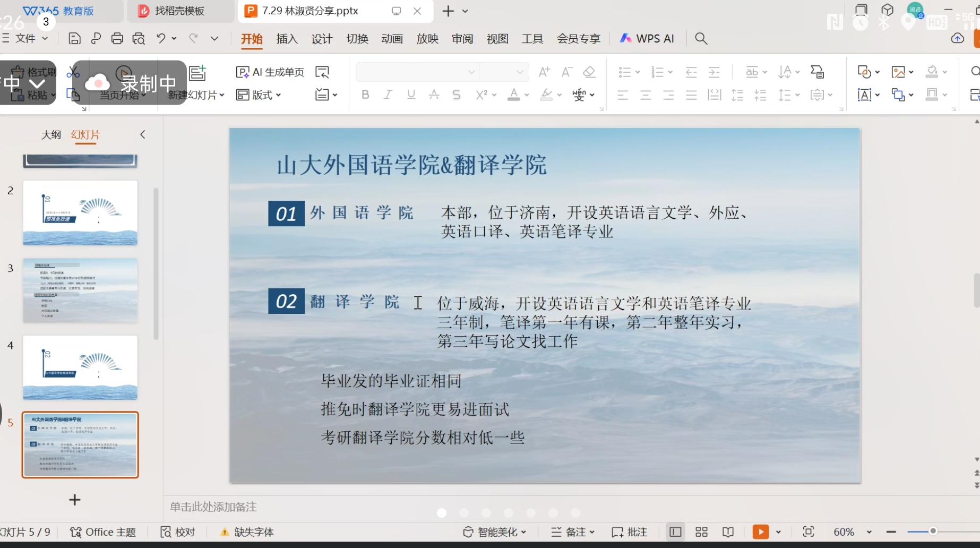Switch to the 大纲 outline tab
This screenshot has width=980, height=548.
(51, 135)
